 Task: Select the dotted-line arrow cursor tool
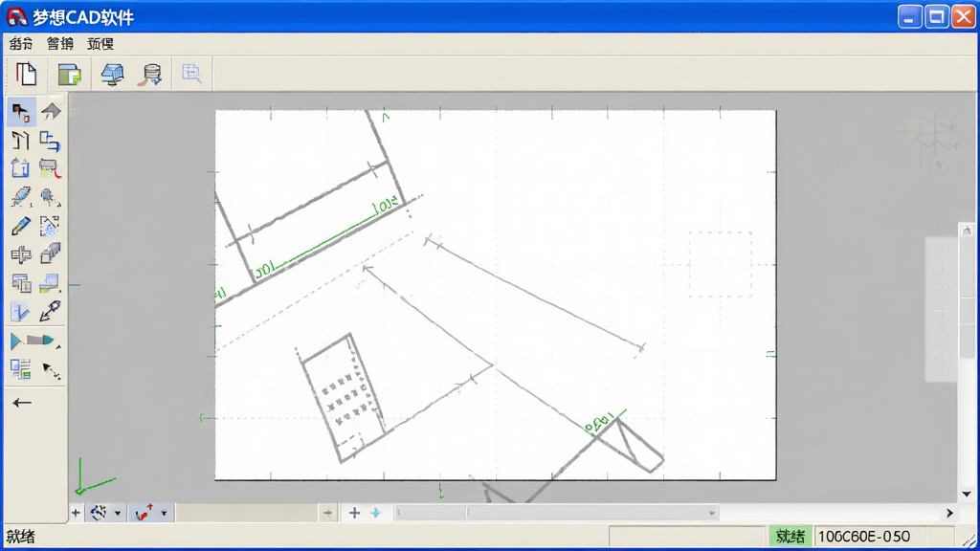[52, 371]
